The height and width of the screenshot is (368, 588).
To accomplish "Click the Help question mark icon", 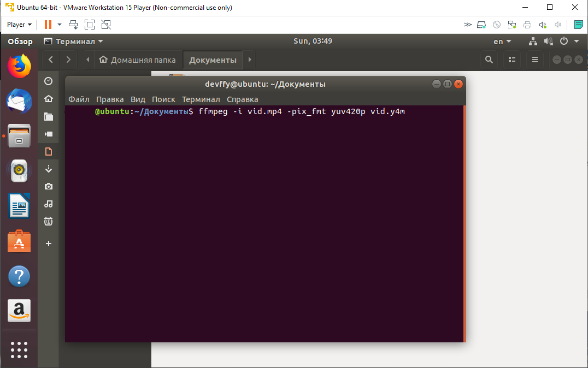I will (x=19, y=276).
